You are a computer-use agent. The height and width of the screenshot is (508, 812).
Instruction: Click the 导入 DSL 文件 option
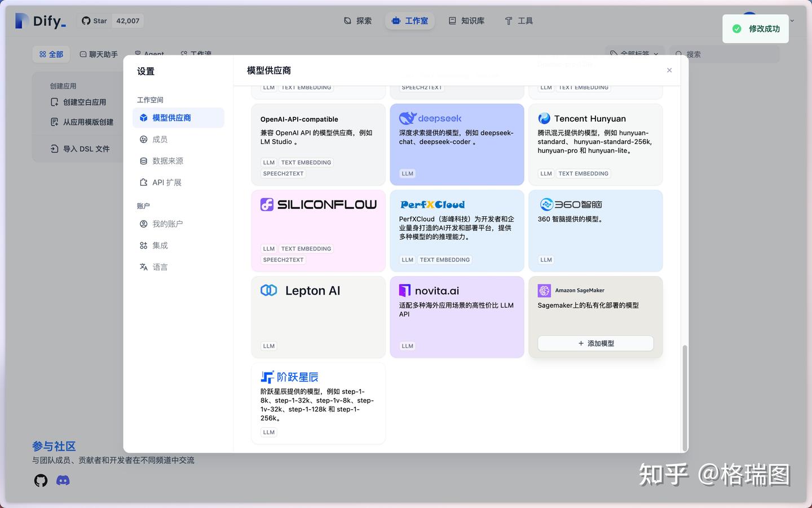pyautogui.click(x=82, y=148)
